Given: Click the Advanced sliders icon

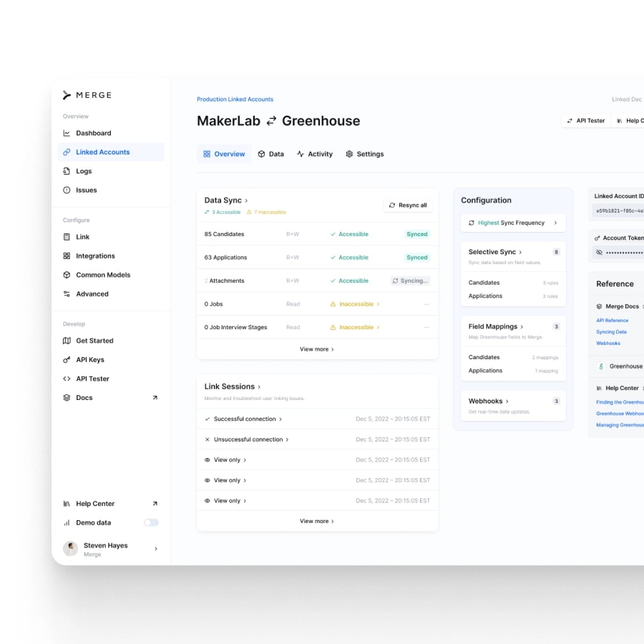Looking at the screenshot, I should pyautogui.click(x=67, y=294).
